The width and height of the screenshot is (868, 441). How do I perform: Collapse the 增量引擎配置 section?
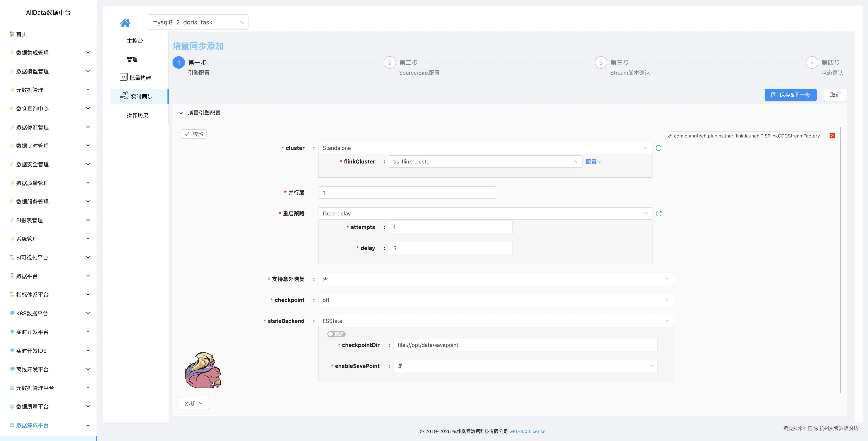click(181, 113)
